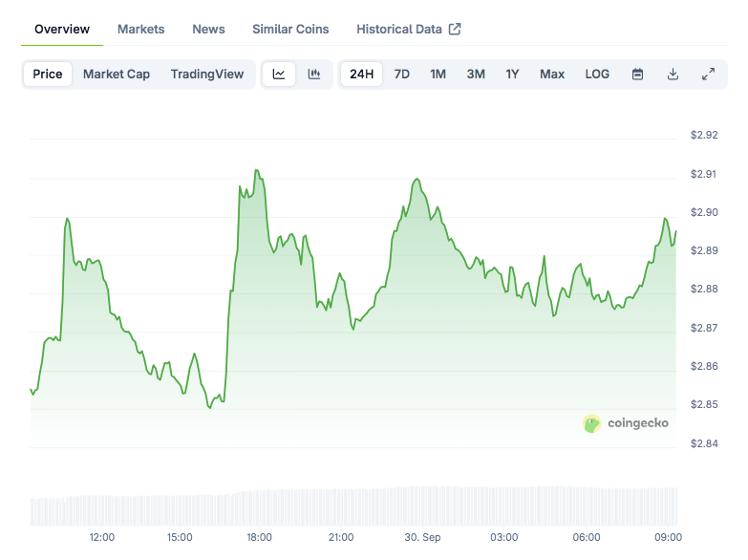Open the calendar date range picker
The width and height of the screenshot is (748, 560).
(x=638, y=75)
